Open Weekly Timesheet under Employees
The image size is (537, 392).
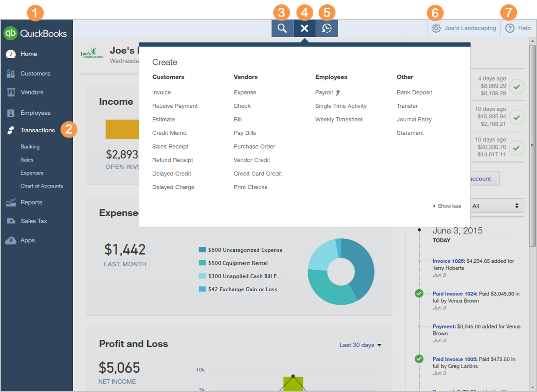(x=339, y=120)
